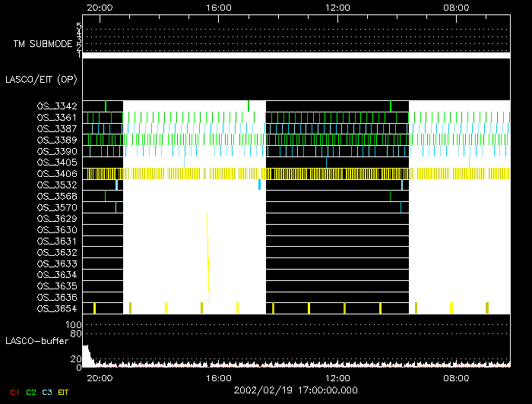
Task: Click the OS_3406 row label
Action: click(56, 174)
